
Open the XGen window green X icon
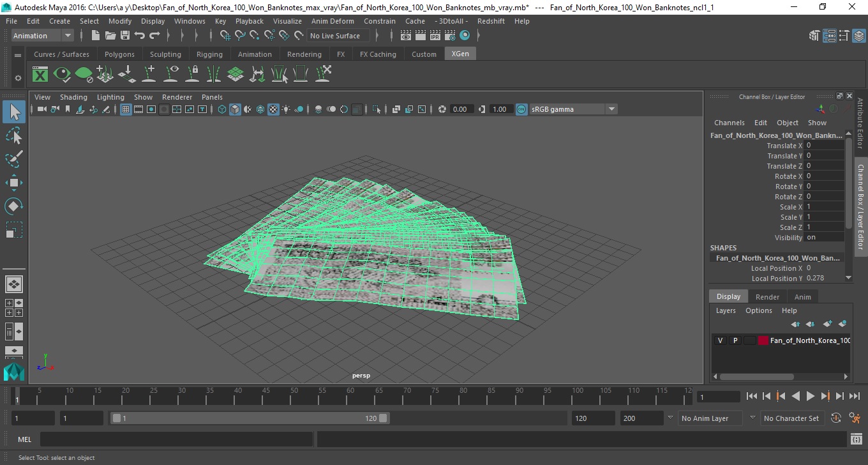point(40,75)
